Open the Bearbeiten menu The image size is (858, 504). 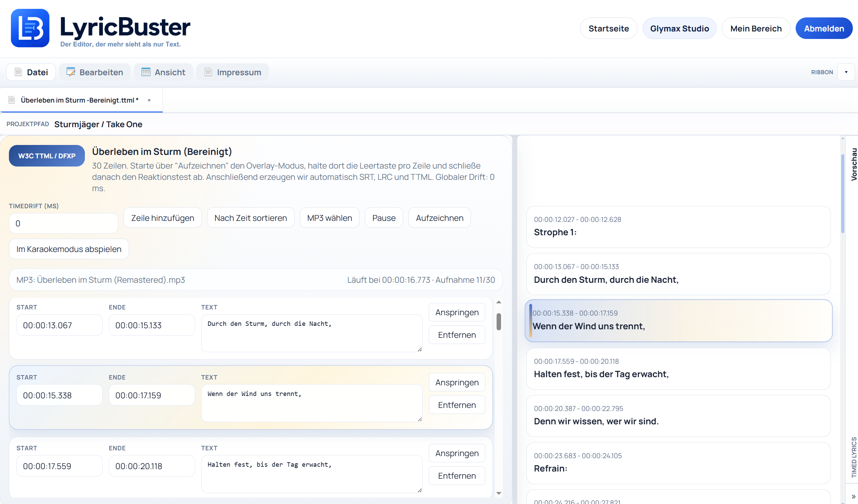tap(95, 72)
